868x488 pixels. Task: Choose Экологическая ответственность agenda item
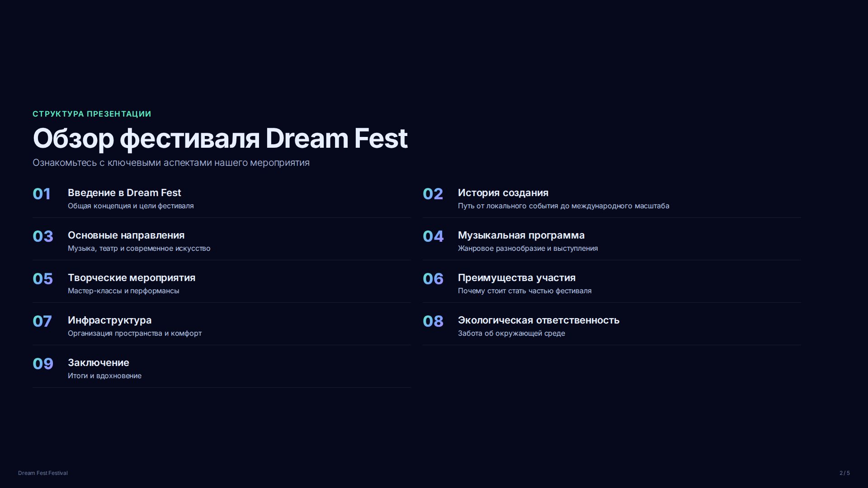(612, 326)
